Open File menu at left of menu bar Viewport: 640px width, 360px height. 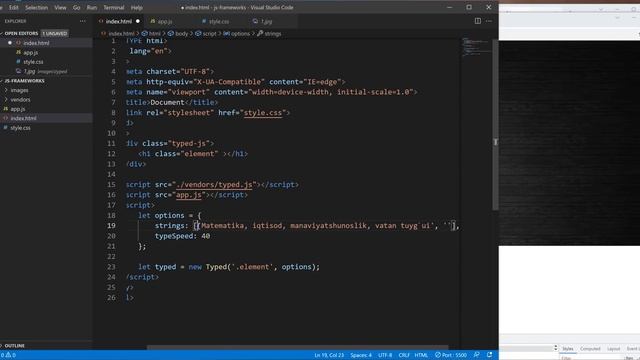coord(1,7)
